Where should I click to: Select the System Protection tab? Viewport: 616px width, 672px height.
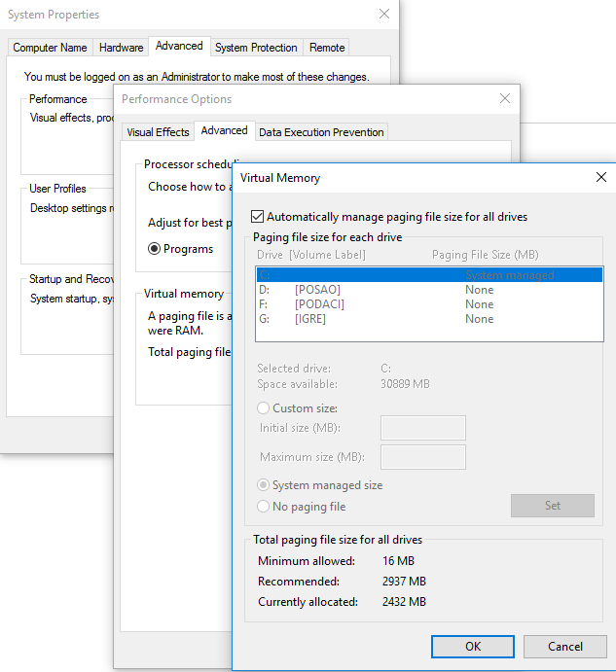256,48
